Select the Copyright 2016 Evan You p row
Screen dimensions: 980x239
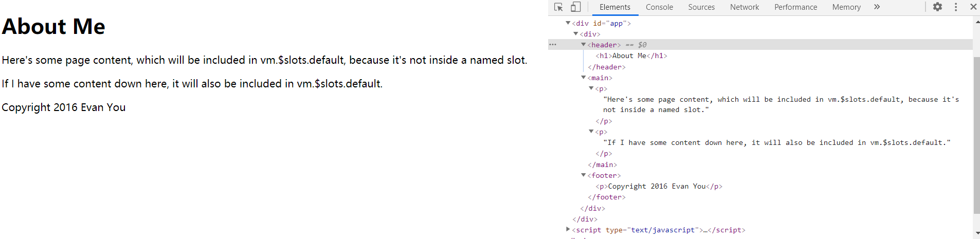pos(659,186)
